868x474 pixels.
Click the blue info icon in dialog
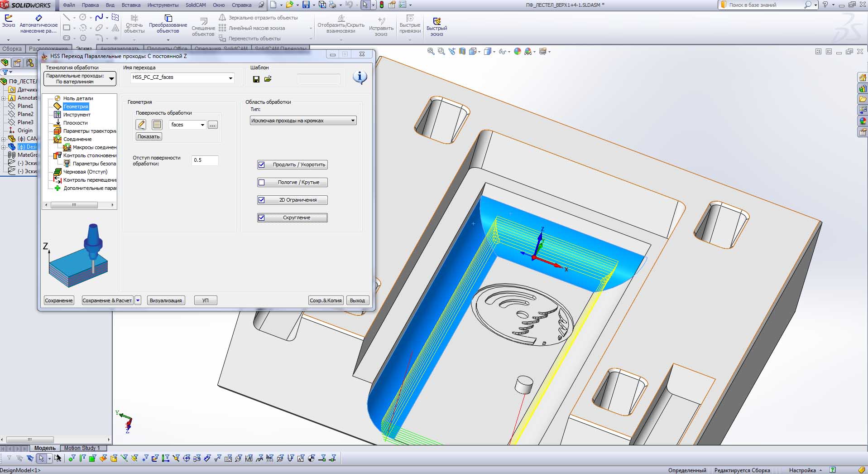(x=360, y=77)
